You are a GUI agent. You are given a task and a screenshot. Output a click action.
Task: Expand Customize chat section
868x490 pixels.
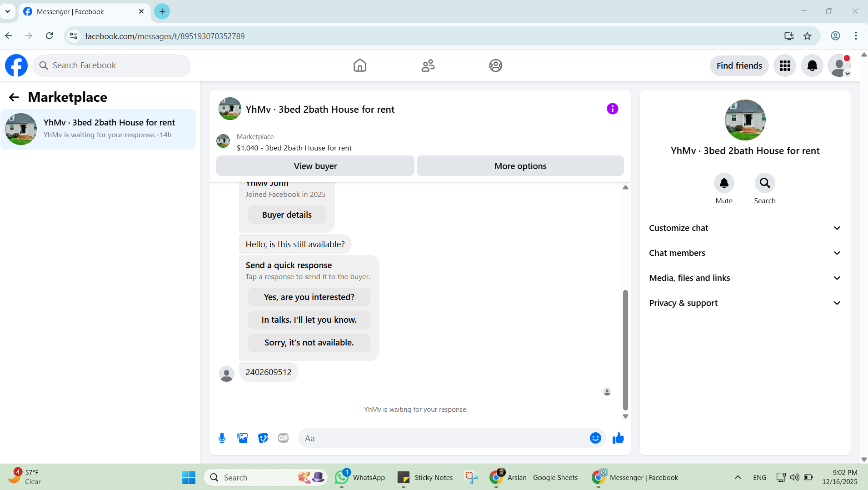pyautogui.click(x=745, y=228)
